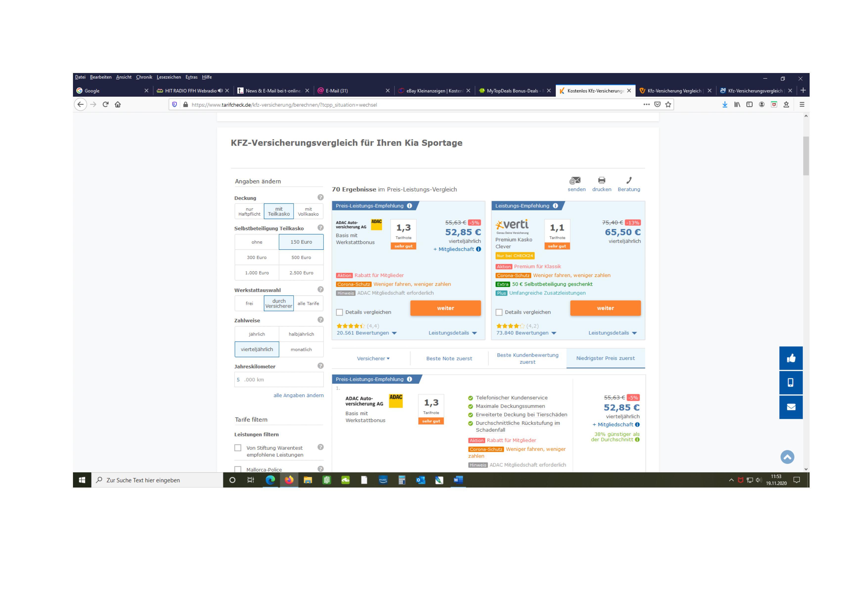The height and width of the screenshot is (614, 868).
Task: Check 'Details vergleichen' for ADAC offer
Action: pos(339,312)
